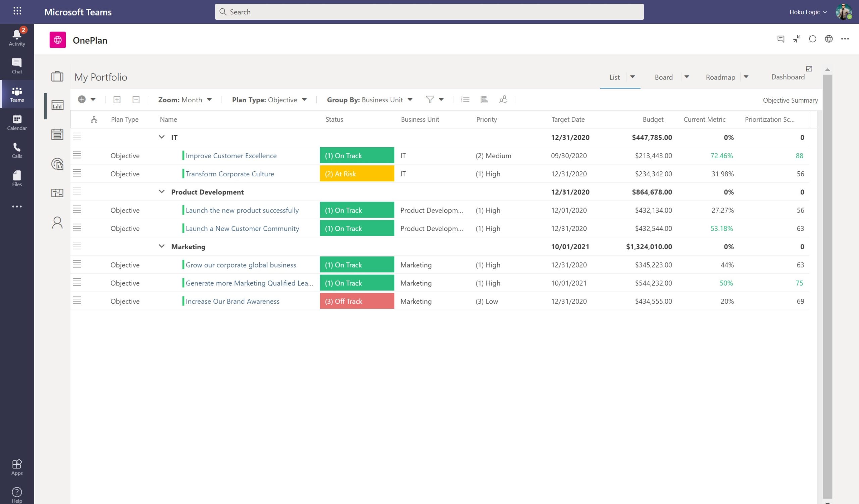Click the yellow At Risk status cell
Image resolution: width=859 pixels, height=504 pixels.
(x=357, y=174)
